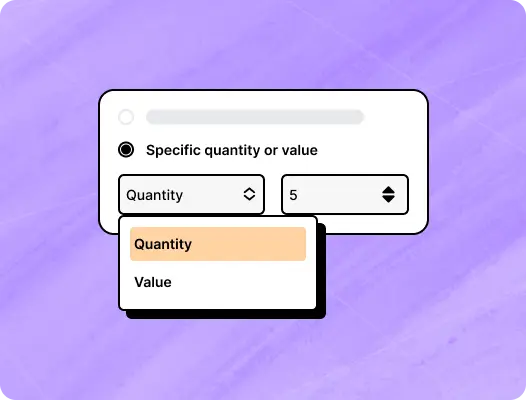
Task: Click the up-down chevron icon in Quantity selector
Action: 249,194
